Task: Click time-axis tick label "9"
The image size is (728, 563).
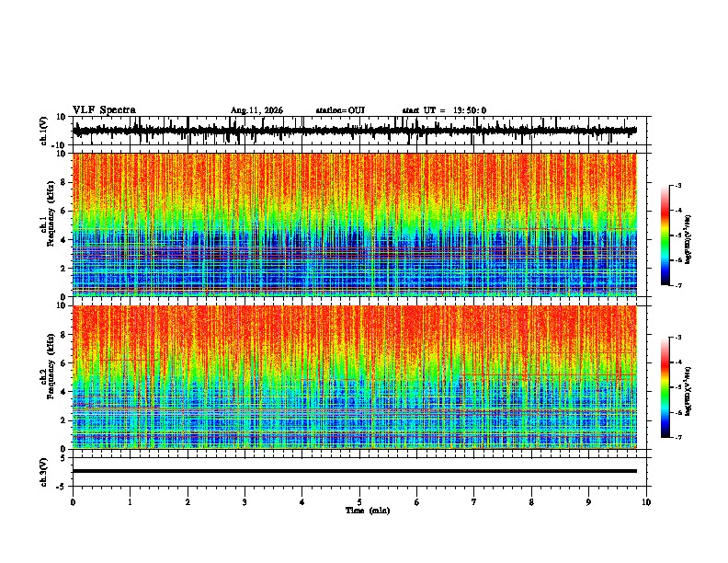Action: 588,502
